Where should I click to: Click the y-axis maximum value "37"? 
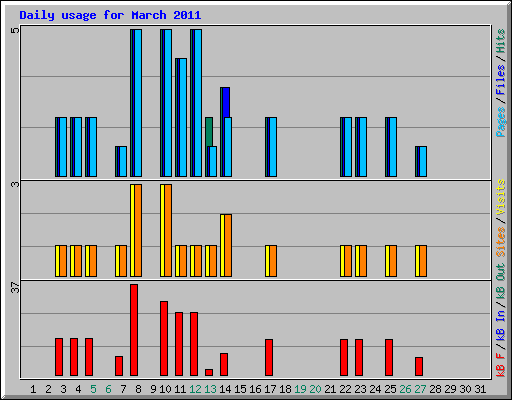(15, 288)
